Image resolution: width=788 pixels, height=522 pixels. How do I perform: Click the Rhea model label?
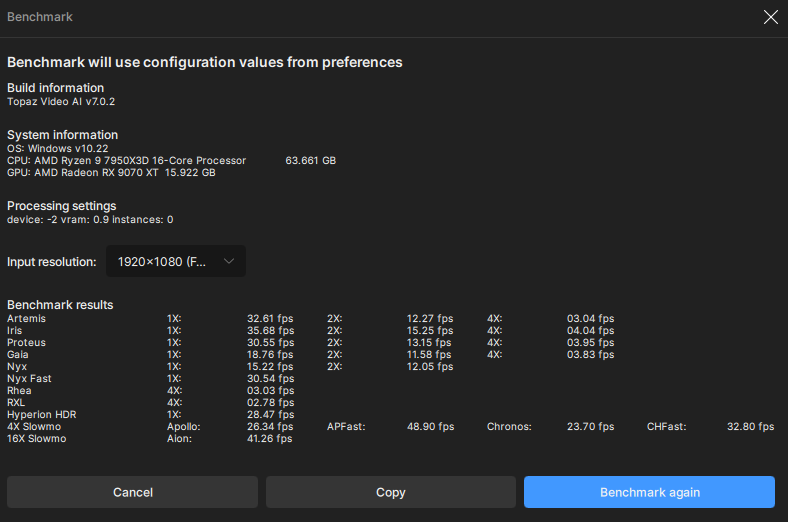point(19,391)
